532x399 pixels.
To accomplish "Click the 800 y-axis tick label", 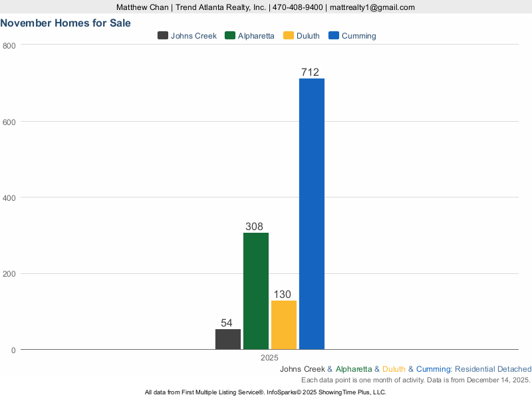I will coord(9,45).
